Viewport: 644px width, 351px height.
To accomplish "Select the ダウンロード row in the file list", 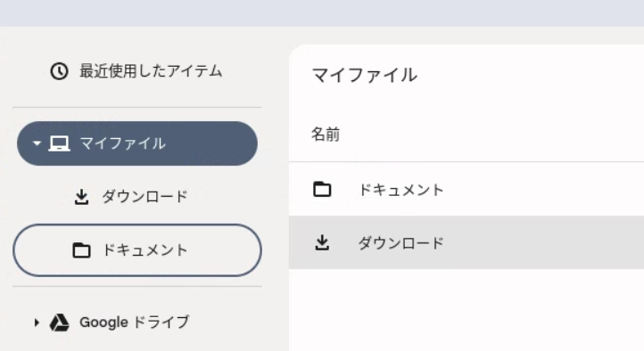I will click(x=466, y=242).
